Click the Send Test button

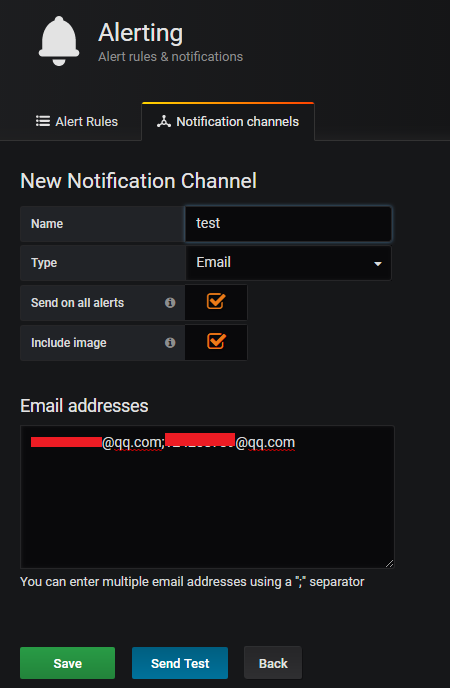(180, 663)
